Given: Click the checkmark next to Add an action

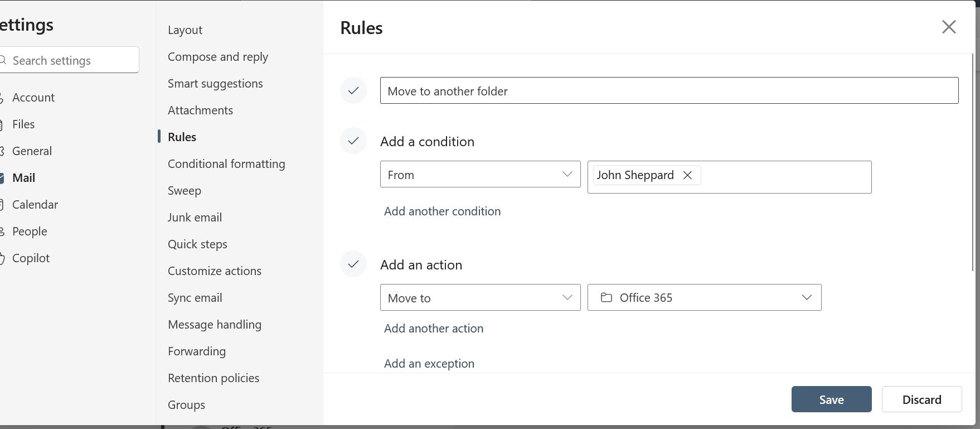Looking at the screenshot, I should click(353, 264).
